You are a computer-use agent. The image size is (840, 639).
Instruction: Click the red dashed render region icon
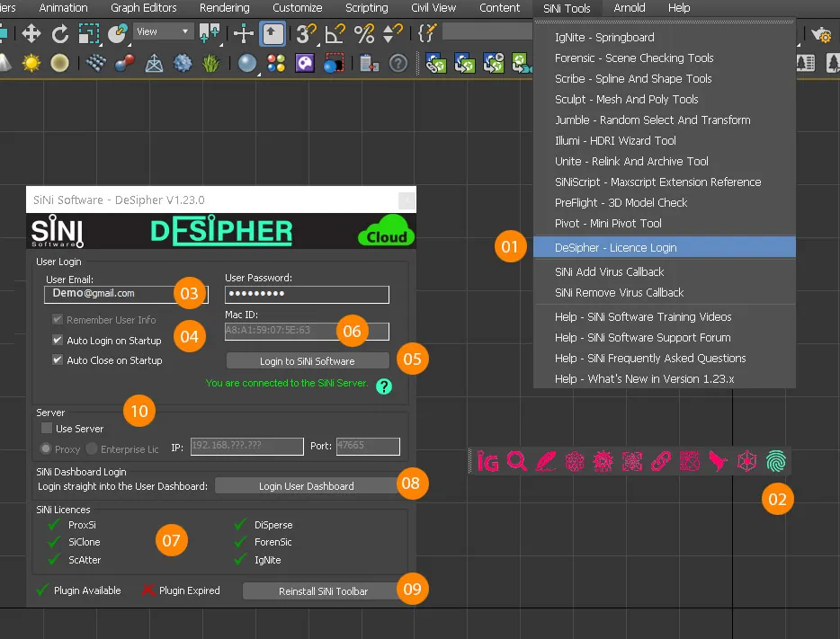click(334, 63)
